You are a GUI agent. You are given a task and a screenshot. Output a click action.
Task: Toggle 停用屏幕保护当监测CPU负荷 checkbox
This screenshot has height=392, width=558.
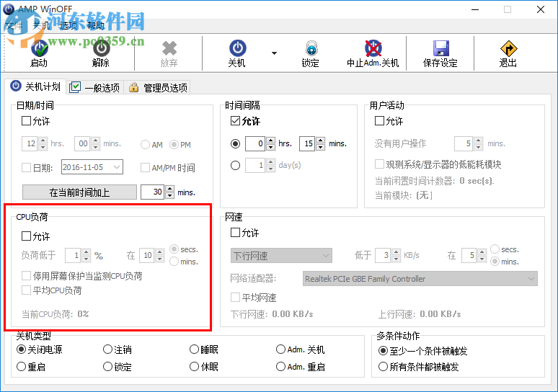pyautogui.click(x=27, y=276)
